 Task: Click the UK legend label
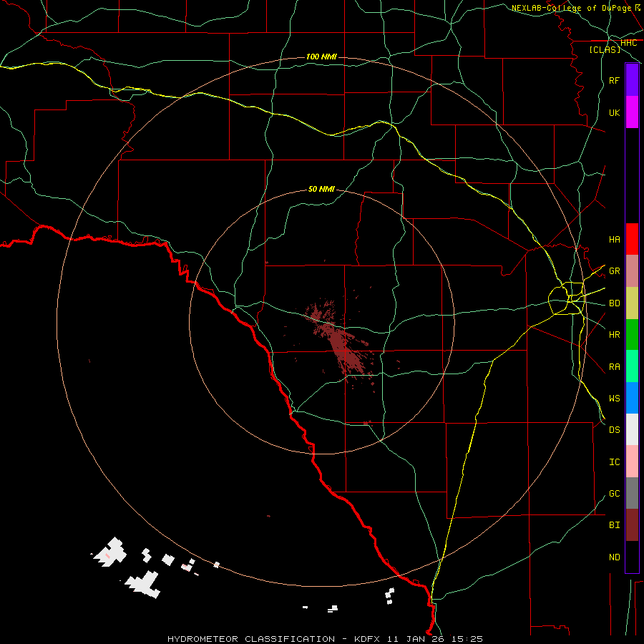pos(614,112)
